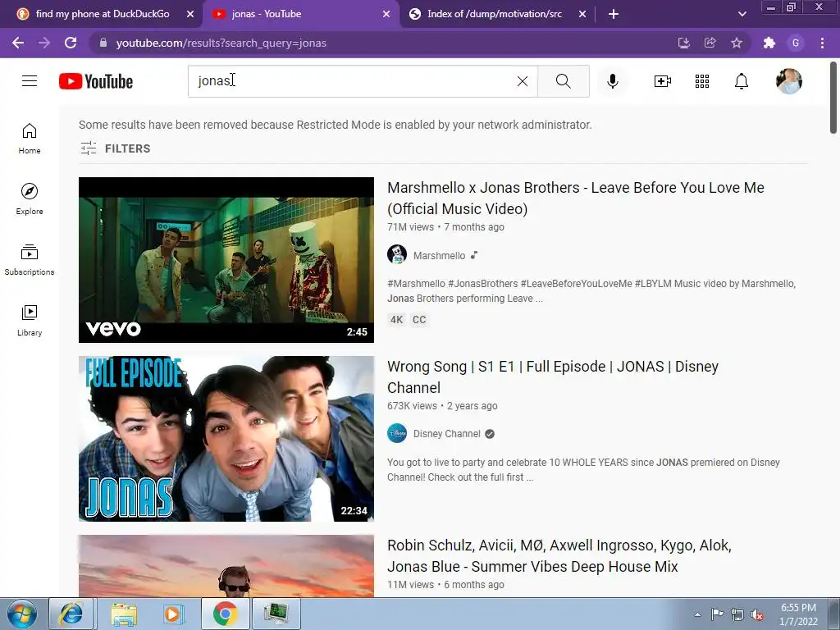This screenshot has width=840, height=630.
Task: Click the magnifier search button
Action: coord(563,81)
